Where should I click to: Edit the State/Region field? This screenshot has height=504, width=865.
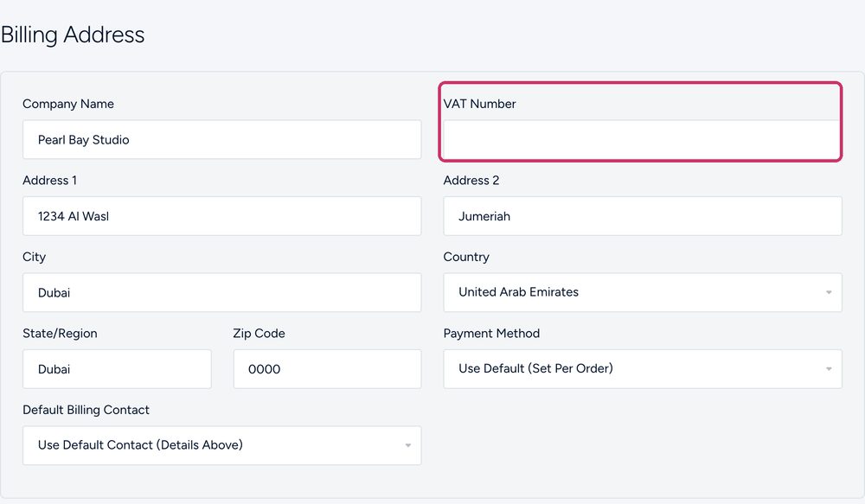point(117,369)
